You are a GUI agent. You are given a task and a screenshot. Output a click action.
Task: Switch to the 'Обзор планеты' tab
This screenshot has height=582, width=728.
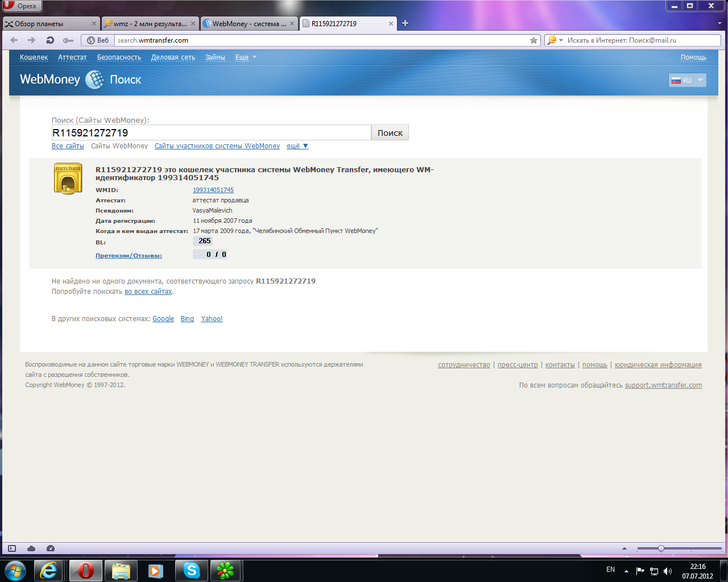point(51,23)
